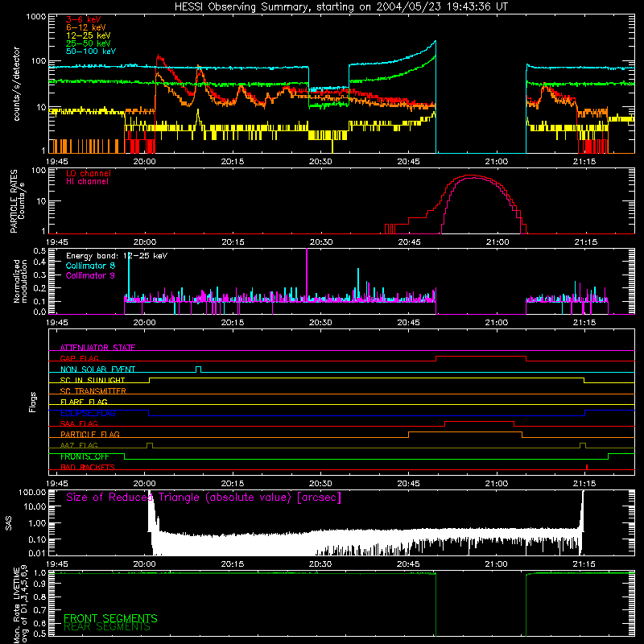Click the LO channel legend label
The height and width of the screenshot is (644, 644).
click(x=89, y=173)
